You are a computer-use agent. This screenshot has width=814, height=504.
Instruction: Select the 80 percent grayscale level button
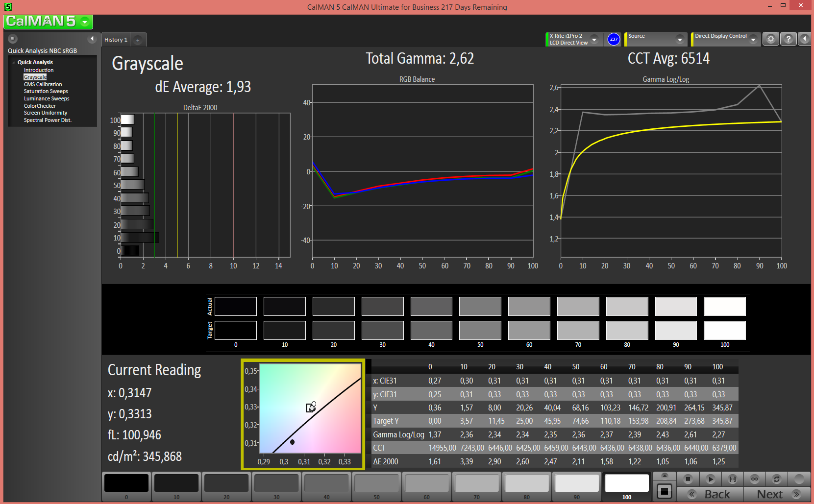coord(526,486)
